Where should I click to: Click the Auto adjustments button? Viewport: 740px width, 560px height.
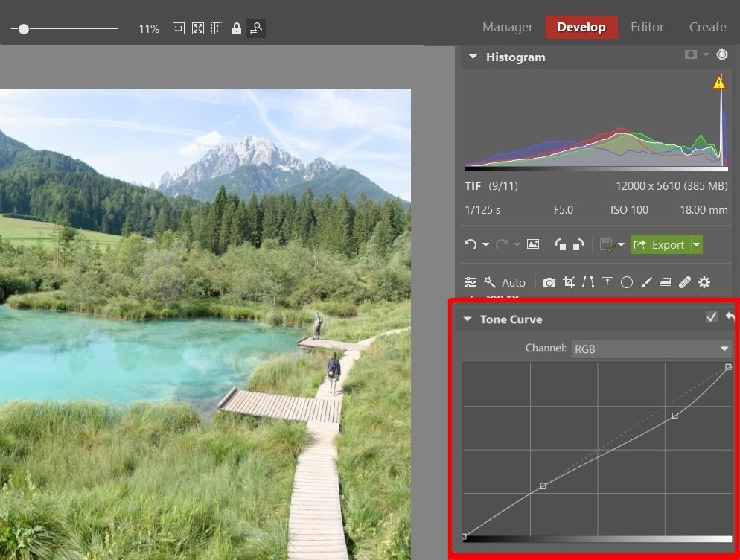(509, 282)
